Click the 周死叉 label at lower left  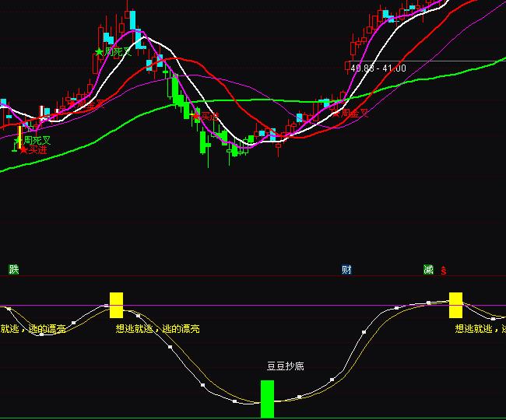click(37, 140)
